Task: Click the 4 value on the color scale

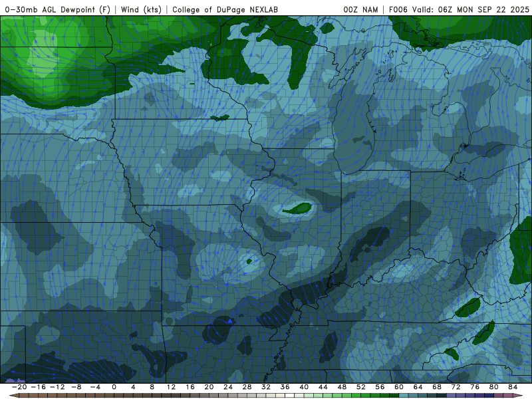Action: pyautogui.click(x=133, y=387)
